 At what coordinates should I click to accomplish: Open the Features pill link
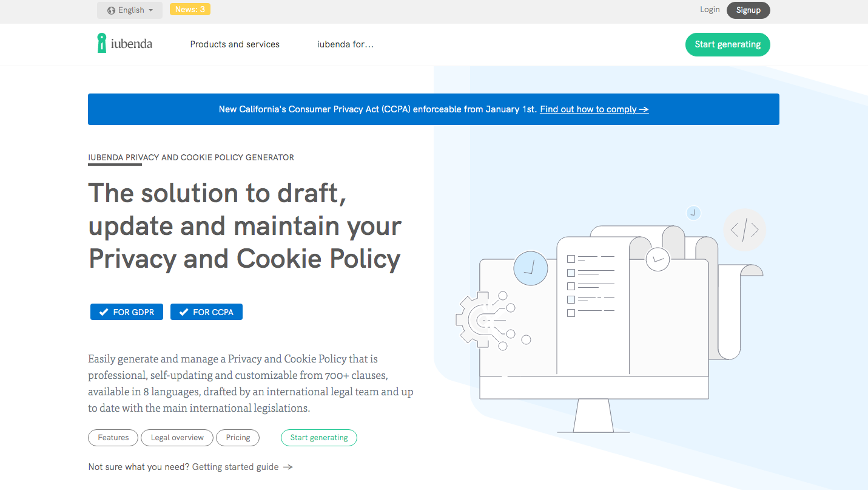(x=113, y=438)
